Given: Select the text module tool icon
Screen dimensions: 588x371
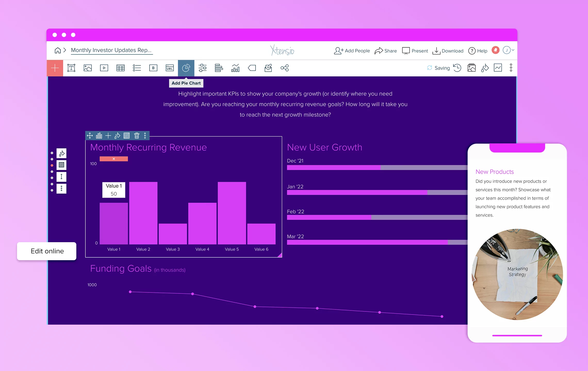Looking at the screenshot, I should 71,68.
